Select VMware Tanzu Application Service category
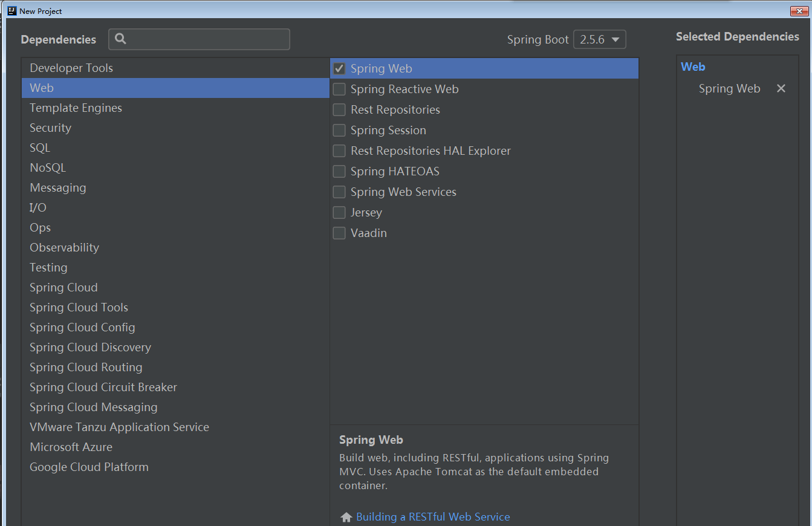The width and height of the screenshot is (812, 526). [x=175, y=427]
